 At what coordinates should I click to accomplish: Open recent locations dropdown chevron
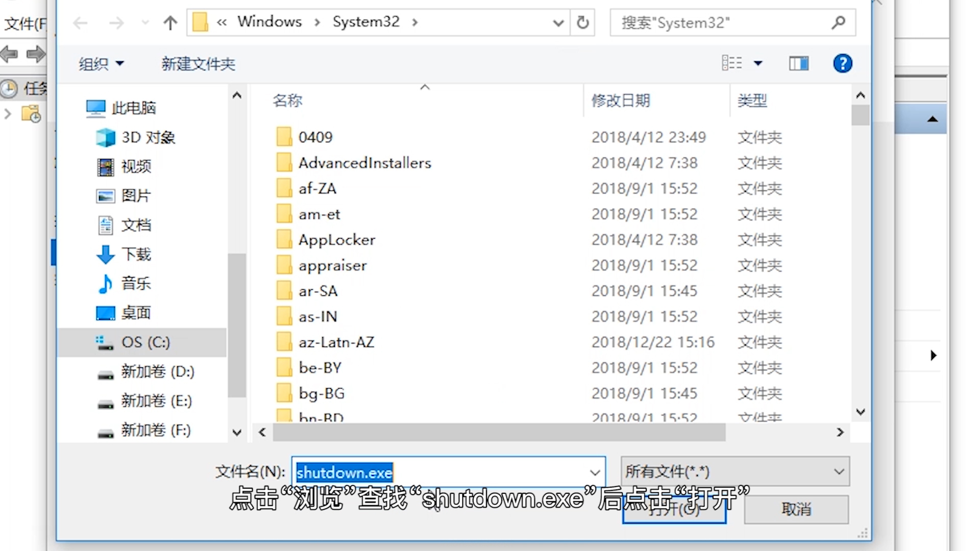145,22
